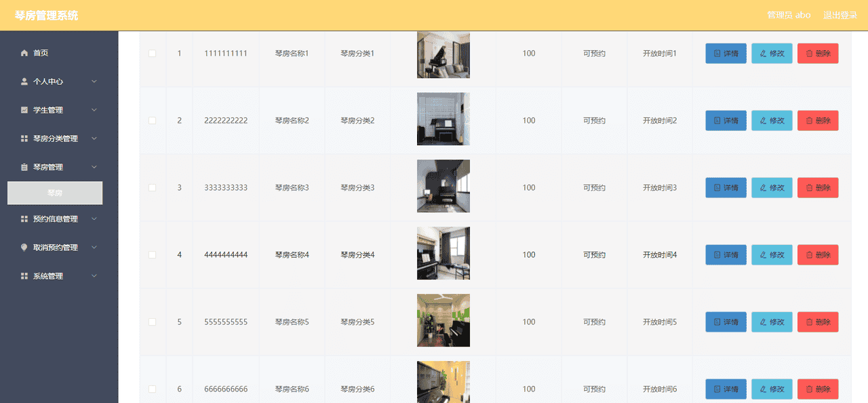Select the checkbox for row 3
Viewport: 868px width, 403px height.
[x=152, y=188]
